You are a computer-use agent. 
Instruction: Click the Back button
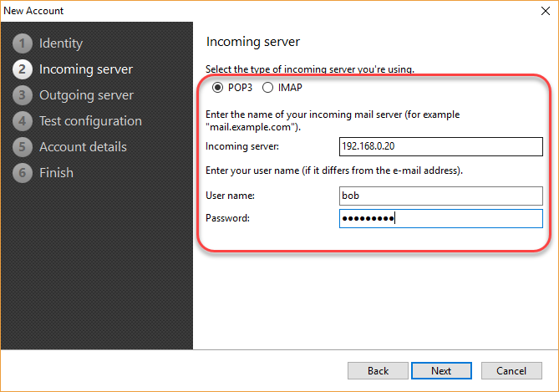(x=378, y=371)
